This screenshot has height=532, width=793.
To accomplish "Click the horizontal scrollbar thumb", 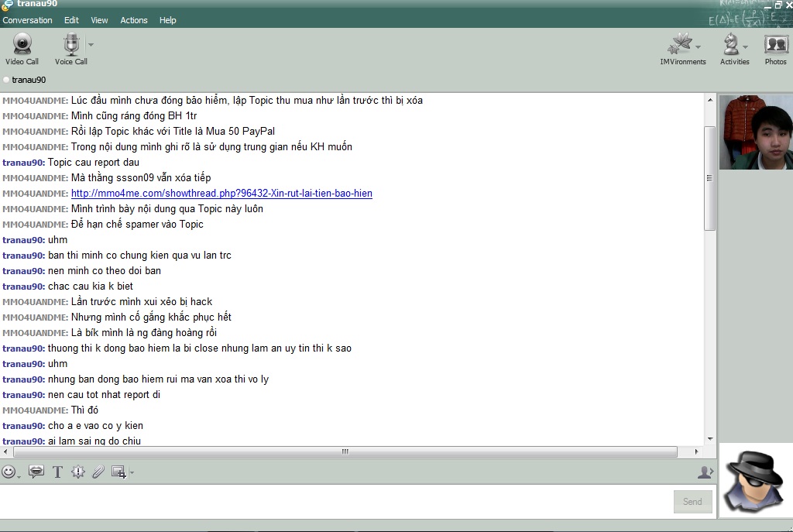I will click(x=345, y=451).
